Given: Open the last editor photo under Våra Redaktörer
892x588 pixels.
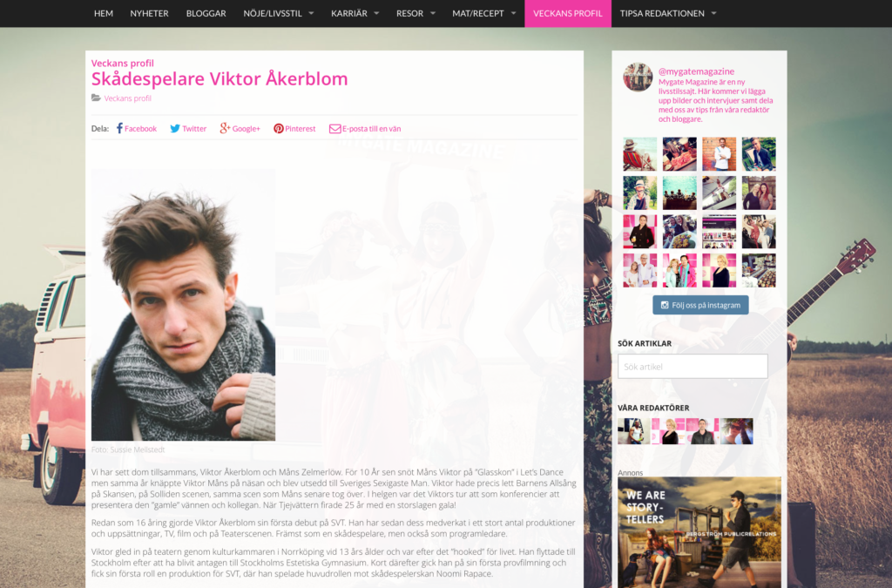Looking at the screenshot, I should (x=736, y=431).
